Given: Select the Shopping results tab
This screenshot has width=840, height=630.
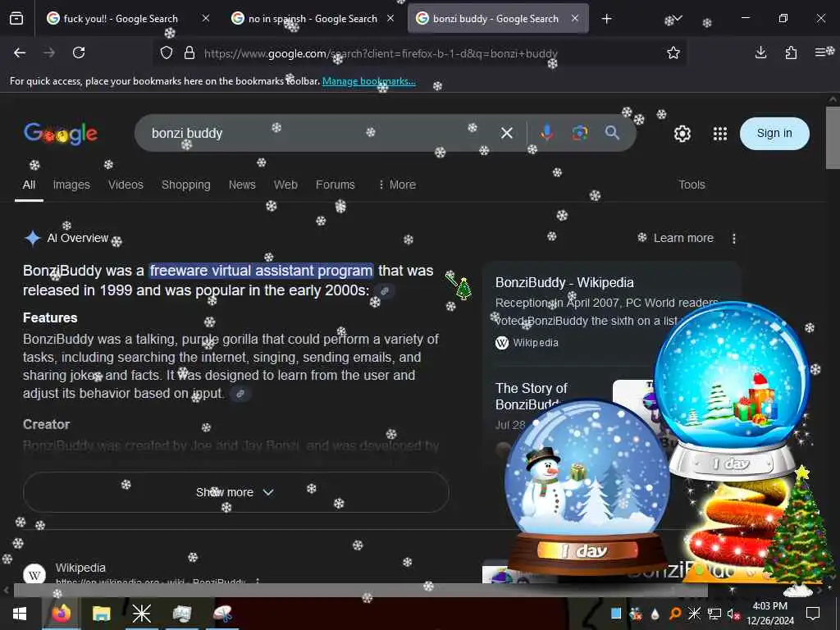Looking at the screenshot, I should click(x=186, y=185).
